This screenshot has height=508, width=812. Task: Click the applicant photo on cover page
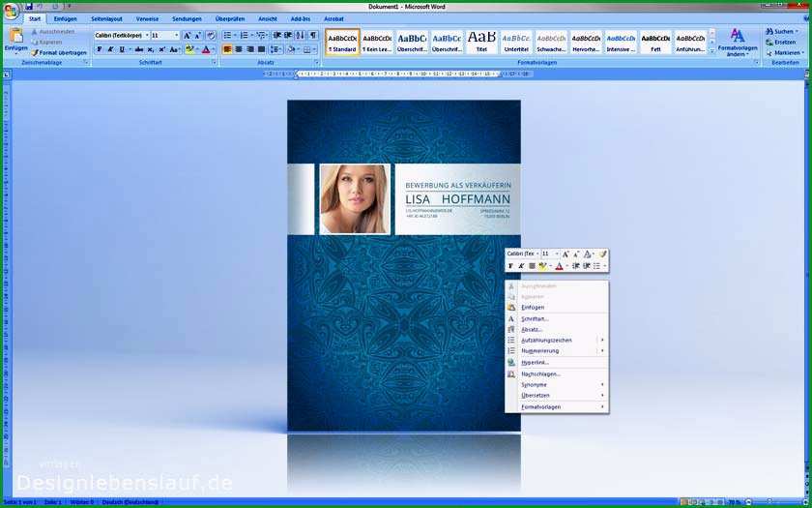tap(355, 199)
